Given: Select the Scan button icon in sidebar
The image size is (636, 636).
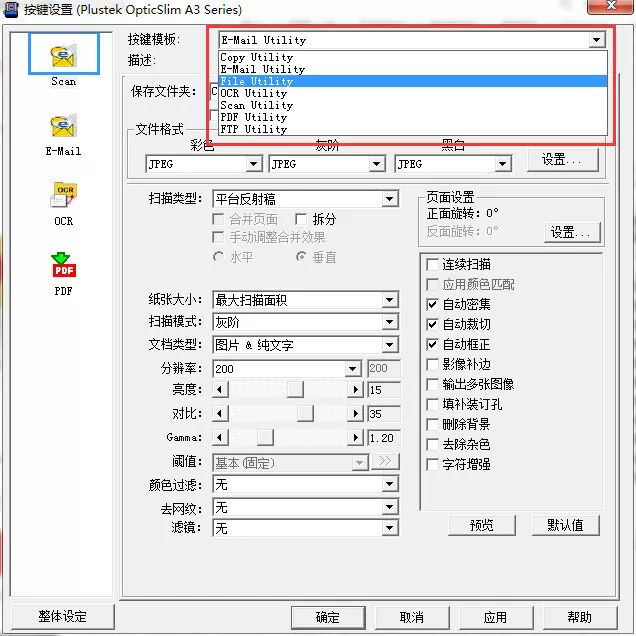Looking at the screenshot, I should coord(64,54).
